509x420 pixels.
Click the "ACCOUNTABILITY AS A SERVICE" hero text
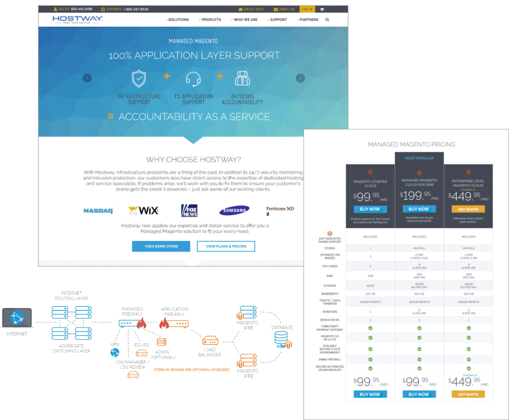click(194, 117)
